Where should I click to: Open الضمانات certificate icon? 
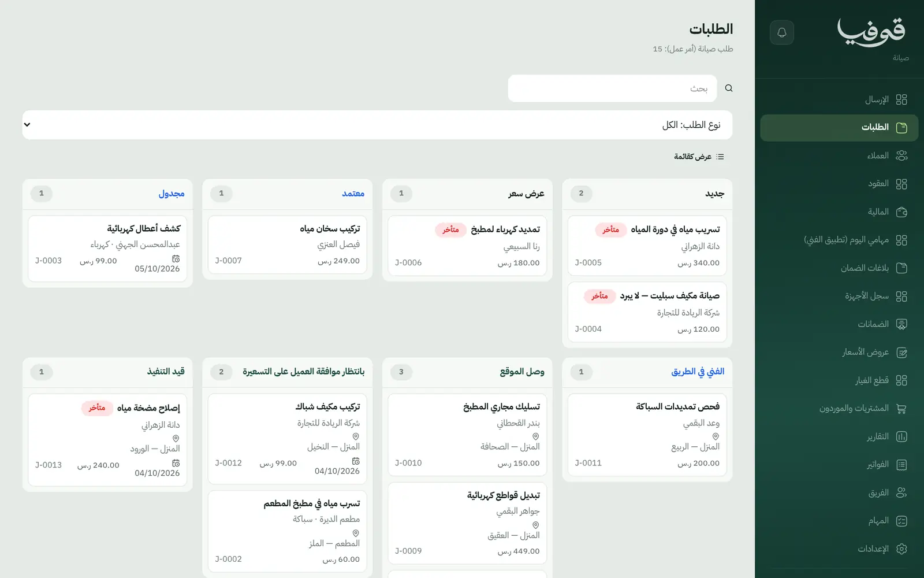click(901, 324)
